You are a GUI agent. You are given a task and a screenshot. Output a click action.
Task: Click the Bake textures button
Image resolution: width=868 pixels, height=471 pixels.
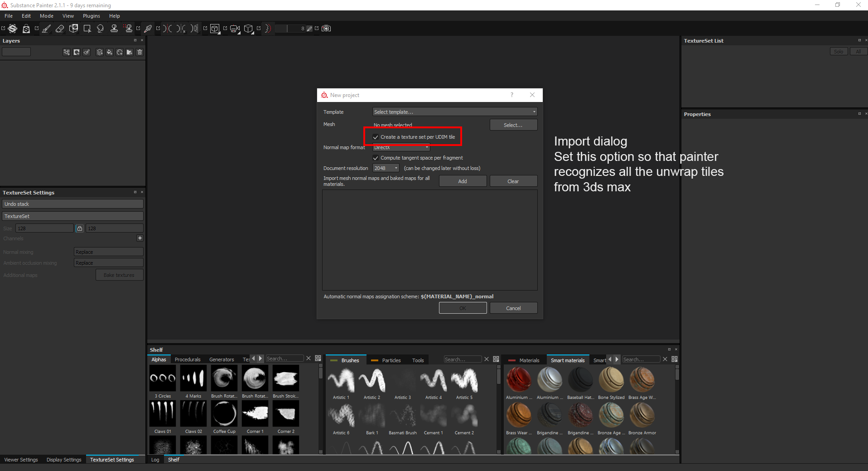pos(119,275)
